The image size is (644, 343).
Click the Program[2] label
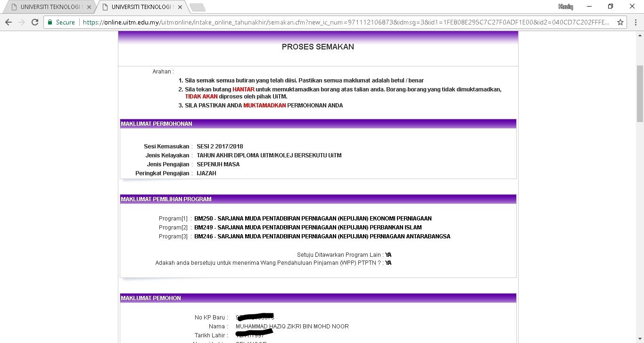tap(173, 228)
